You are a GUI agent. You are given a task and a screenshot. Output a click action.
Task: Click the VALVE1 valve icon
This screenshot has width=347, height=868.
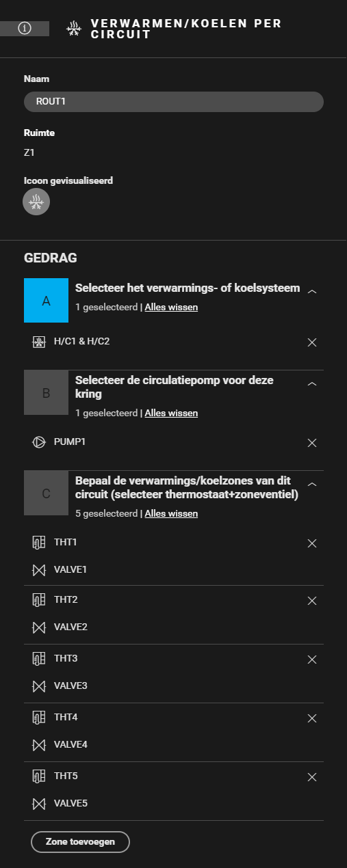point(38,569)
